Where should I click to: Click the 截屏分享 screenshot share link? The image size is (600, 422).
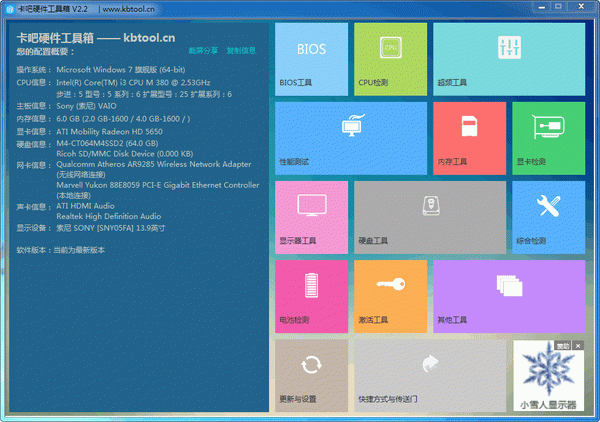pos(203,51)
